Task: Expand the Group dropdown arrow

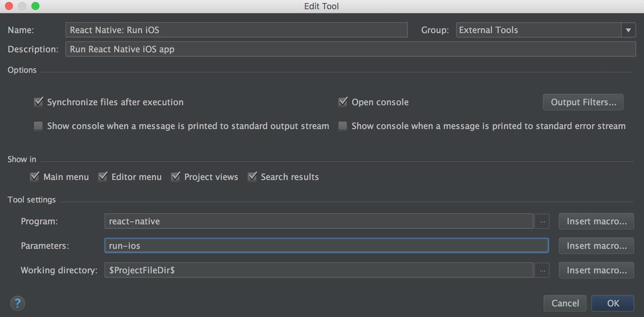Action: (628, 30)
